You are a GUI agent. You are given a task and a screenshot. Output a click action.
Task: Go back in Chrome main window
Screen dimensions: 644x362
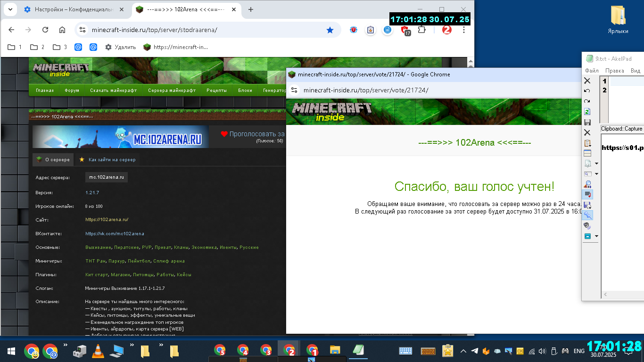point(11,30)
